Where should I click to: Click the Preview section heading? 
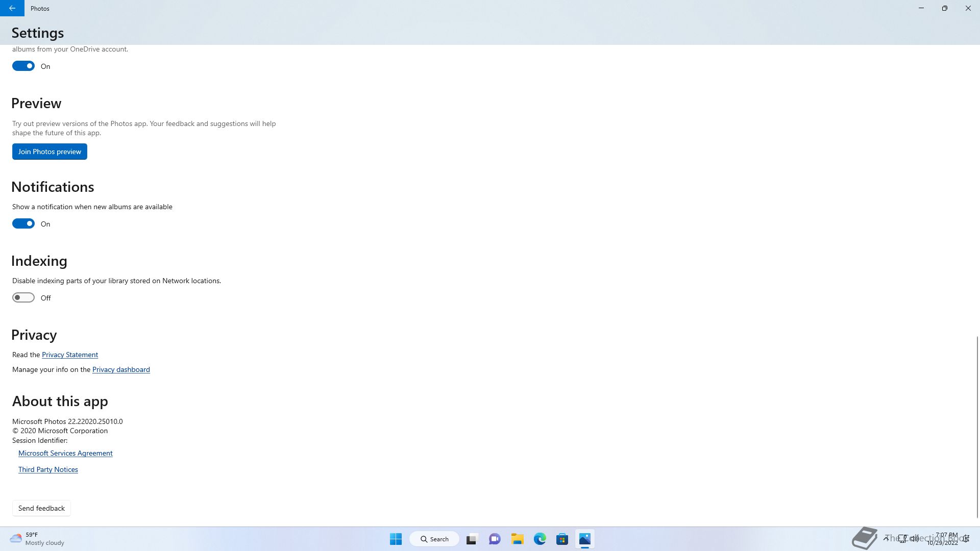click(36, 103)
